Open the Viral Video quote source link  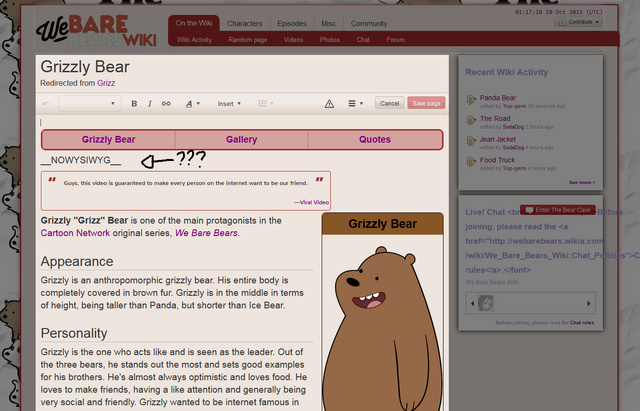(314, 202)
